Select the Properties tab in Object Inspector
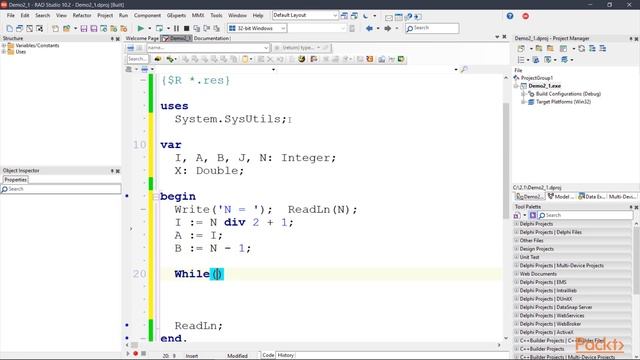 click(16, 180)
